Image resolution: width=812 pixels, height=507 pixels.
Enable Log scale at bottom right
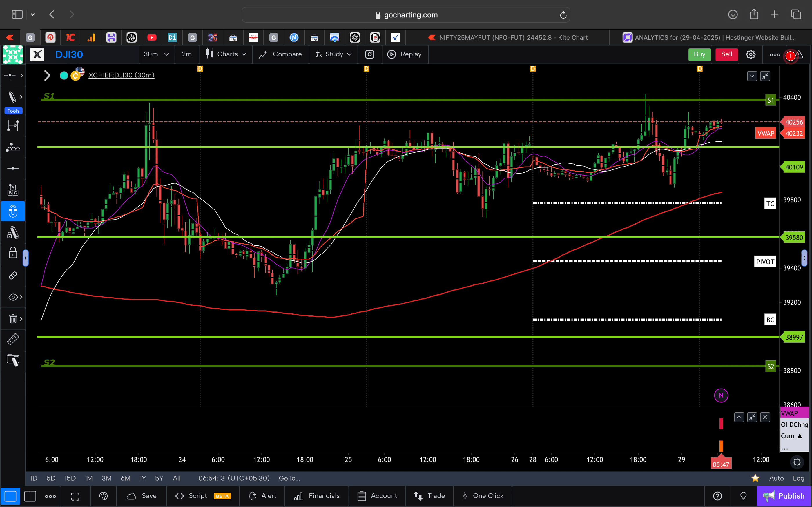pyautogui.click(x=799, y=478)
